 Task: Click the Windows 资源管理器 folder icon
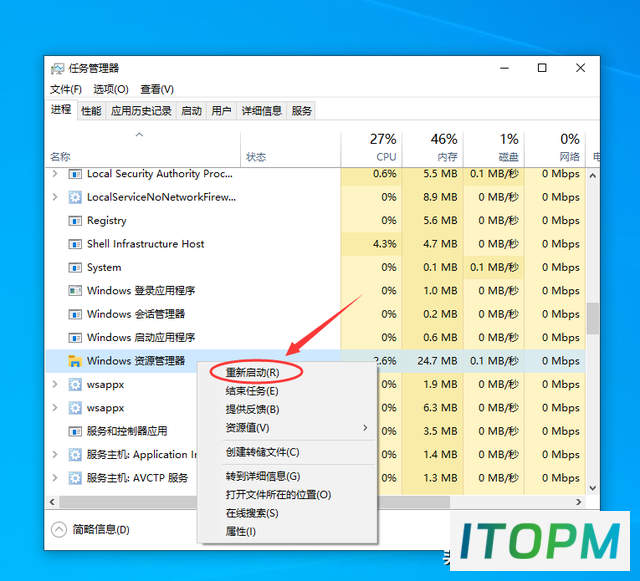click(75, 361)
